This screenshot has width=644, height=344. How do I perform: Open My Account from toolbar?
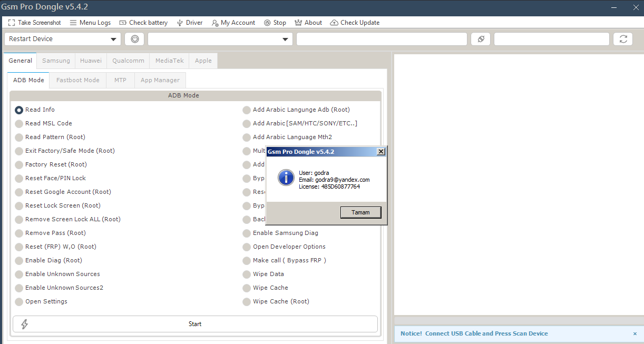(233, 23)
